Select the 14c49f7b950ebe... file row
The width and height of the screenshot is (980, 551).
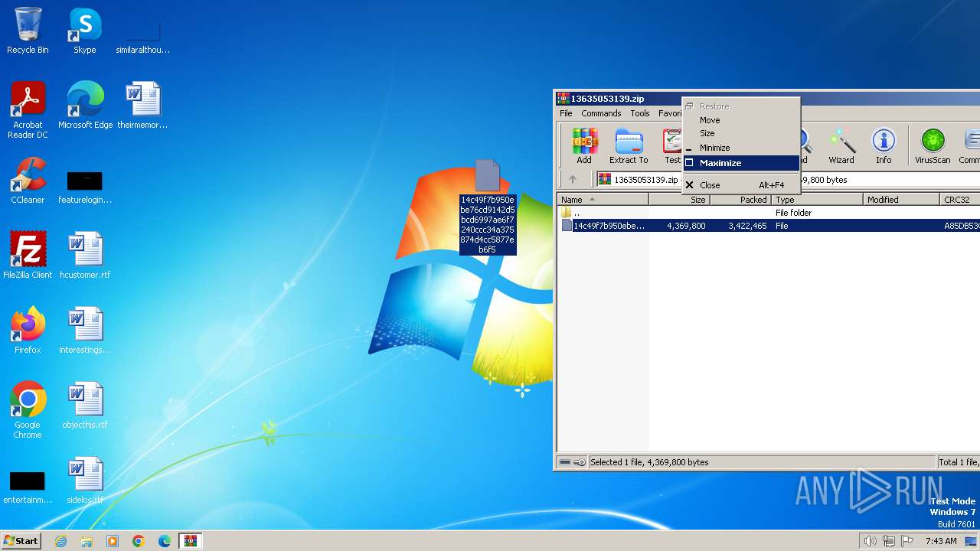pos(769,226)
